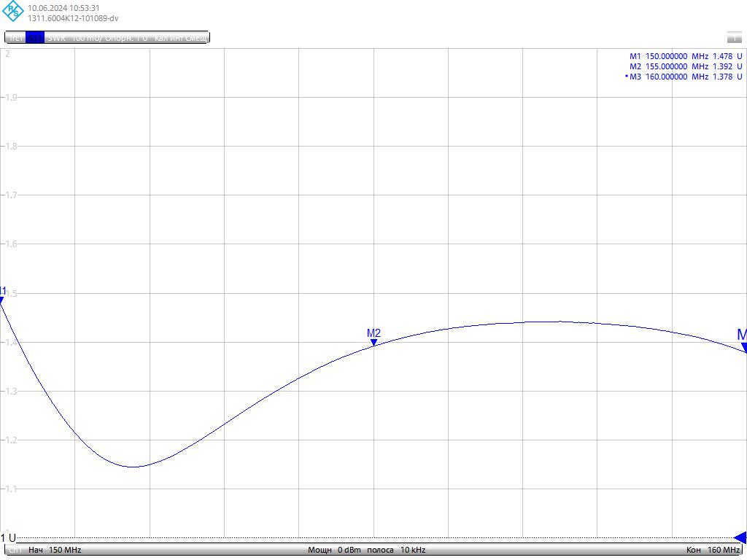Click the SWR format label in trace line
747x560 pixels.
tap(57, 38)
